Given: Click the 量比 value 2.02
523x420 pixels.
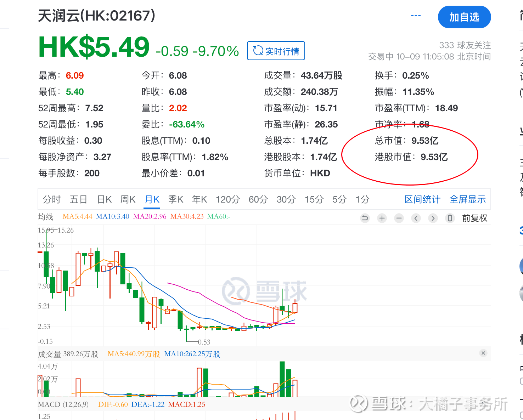Looking at the screenshot, I should tap(178, 108).
